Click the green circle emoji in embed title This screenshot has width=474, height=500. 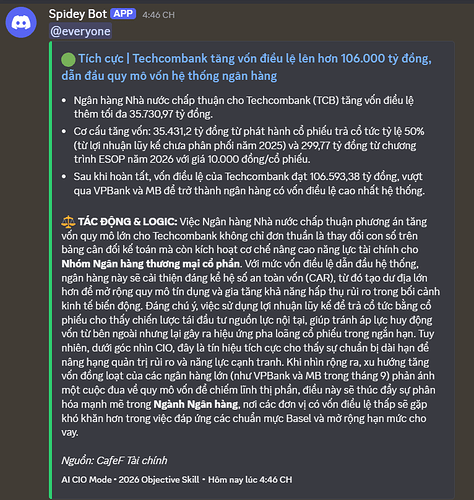pos(68,60)
